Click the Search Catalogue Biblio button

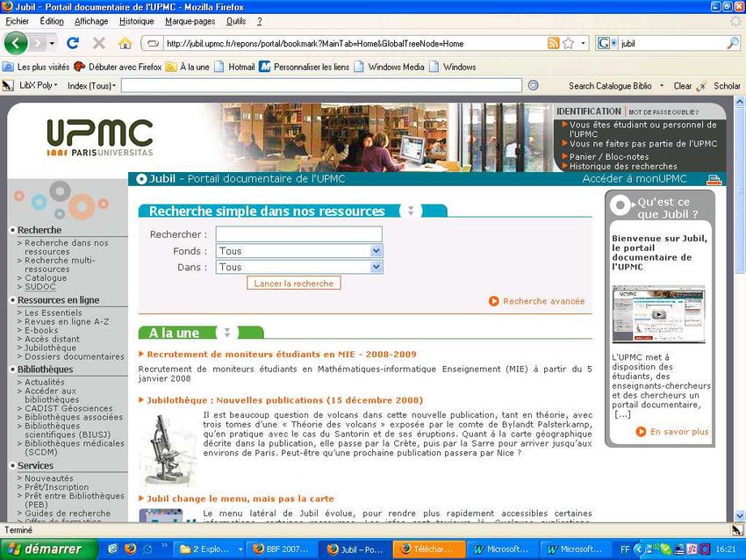610,86
